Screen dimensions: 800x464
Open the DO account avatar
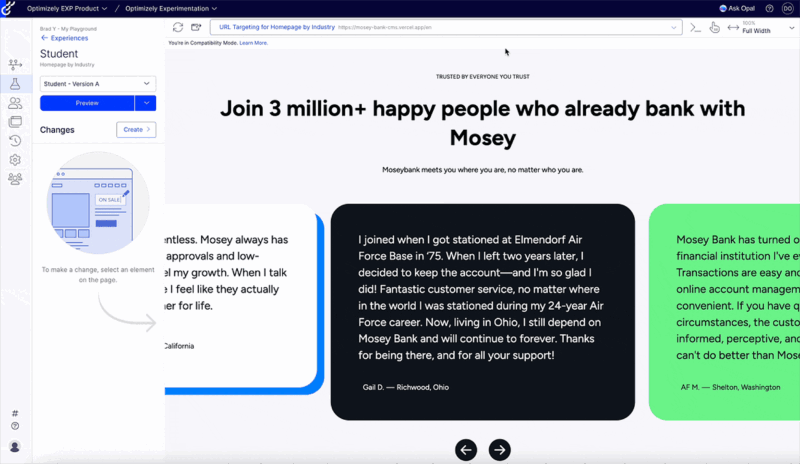(788, 8)
